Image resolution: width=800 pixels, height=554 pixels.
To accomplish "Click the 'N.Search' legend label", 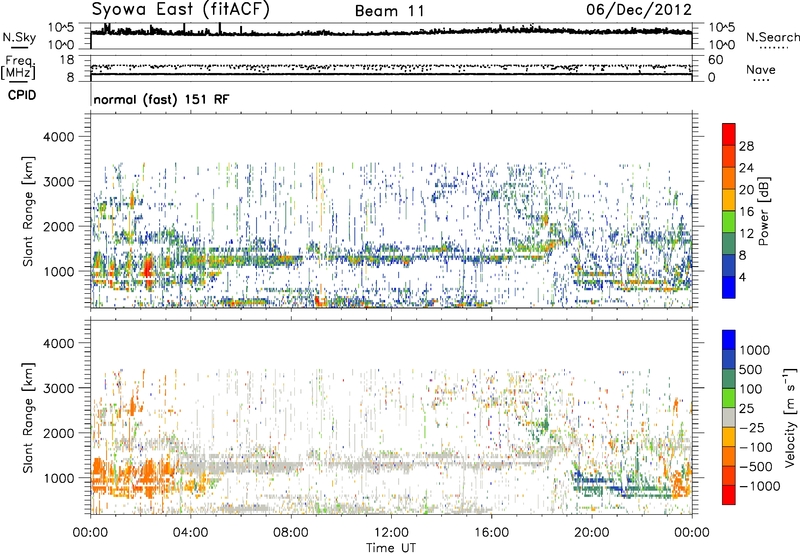I will (x=772, y=37).
